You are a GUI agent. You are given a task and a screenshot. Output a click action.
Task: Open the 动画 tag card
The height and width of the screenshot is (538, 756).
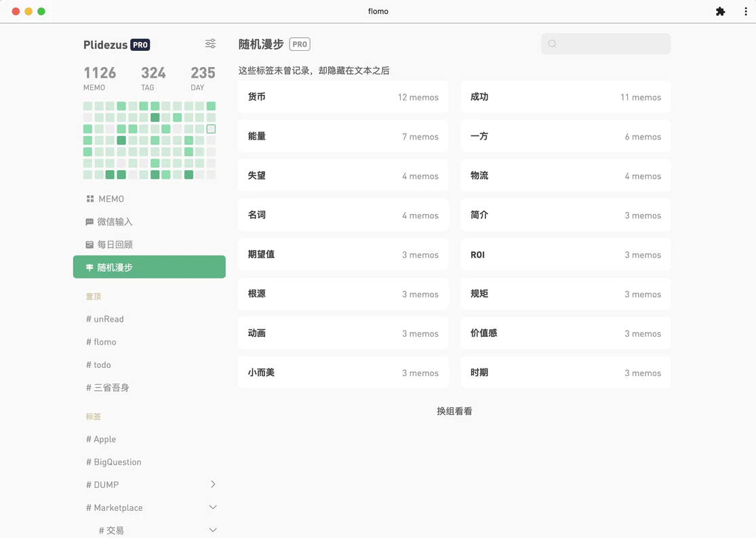343,333
